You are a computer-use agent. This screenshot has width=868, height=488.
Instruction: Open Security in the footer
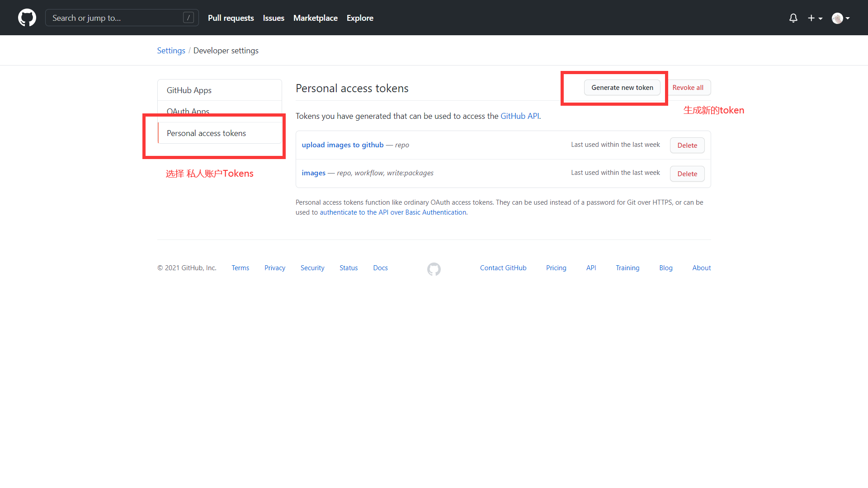[312, 268]
